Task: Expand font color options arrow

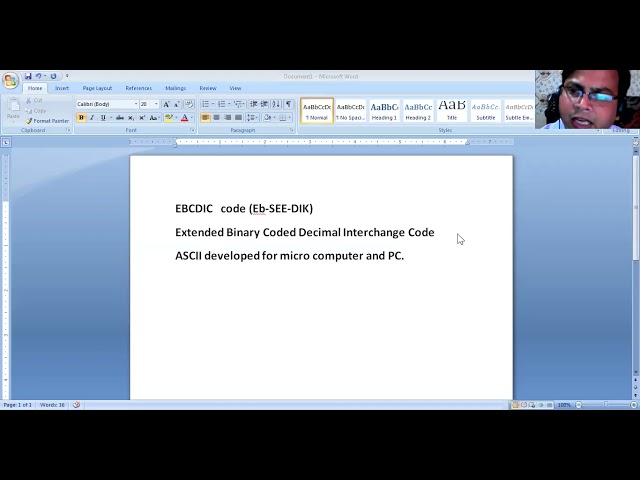Action: (191, 118)
